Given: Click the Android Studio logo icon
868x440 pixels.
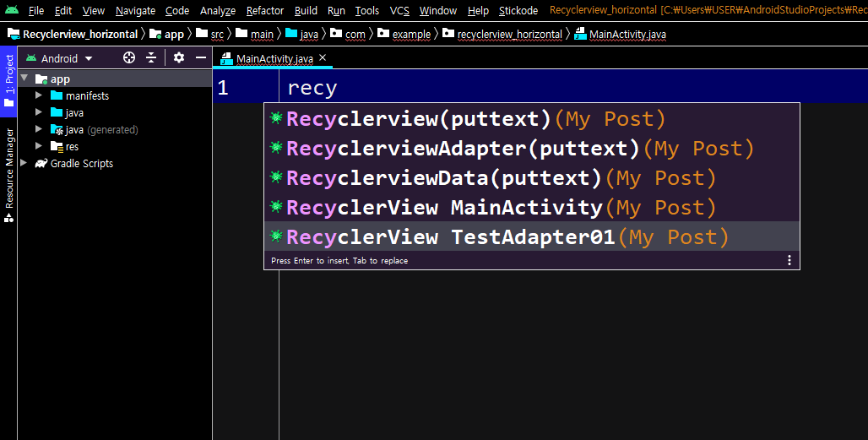Looking at the screenshot, I should [x=11, y=9].
